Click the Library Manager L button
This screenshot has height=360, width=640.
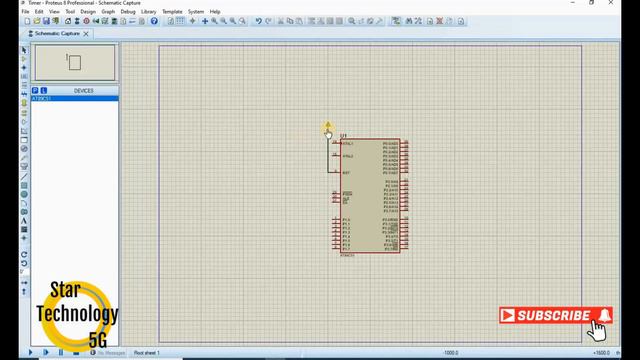[x=43, y=91]
